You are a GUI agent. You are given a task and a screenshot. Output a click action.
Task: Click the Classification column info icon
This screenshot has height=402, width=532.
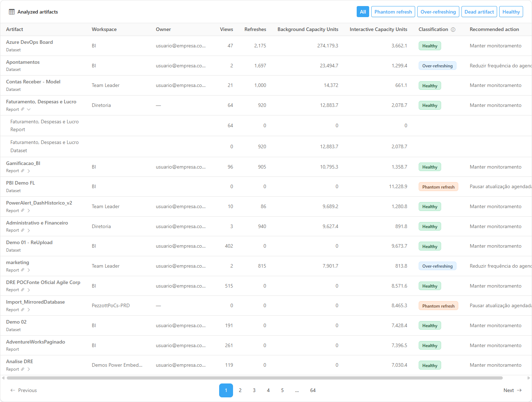click(453, 30)
